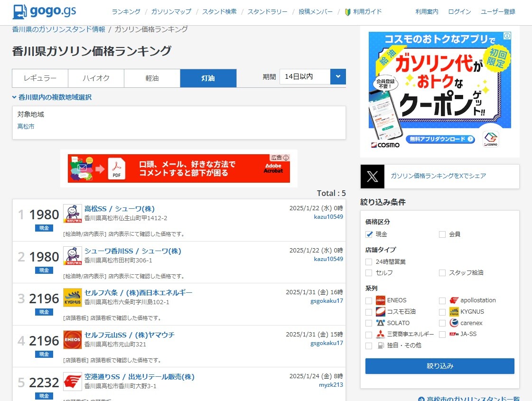
Task: Click the SOLATO brand filter icon
Action: [x=381, y=323]
